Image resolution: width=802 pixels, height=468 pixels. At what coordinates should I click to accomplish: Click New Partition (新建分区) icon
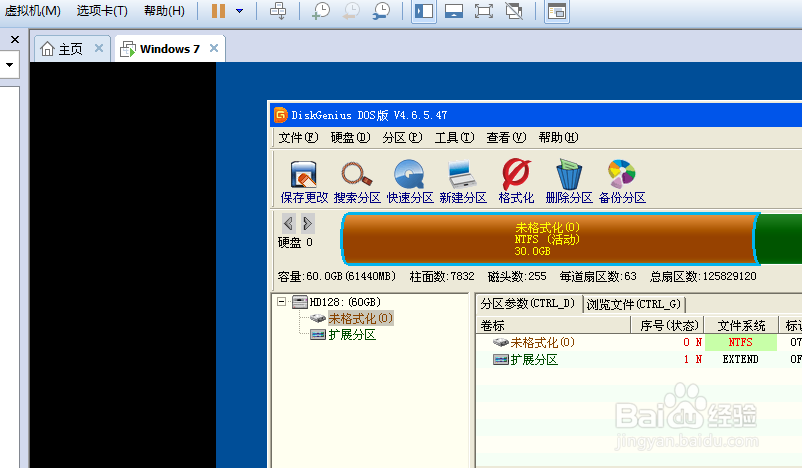point(463,182)
